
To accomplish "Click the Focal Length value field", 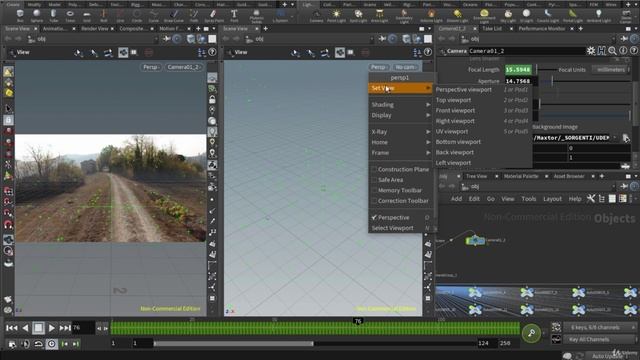I will [x=518, y=70].
